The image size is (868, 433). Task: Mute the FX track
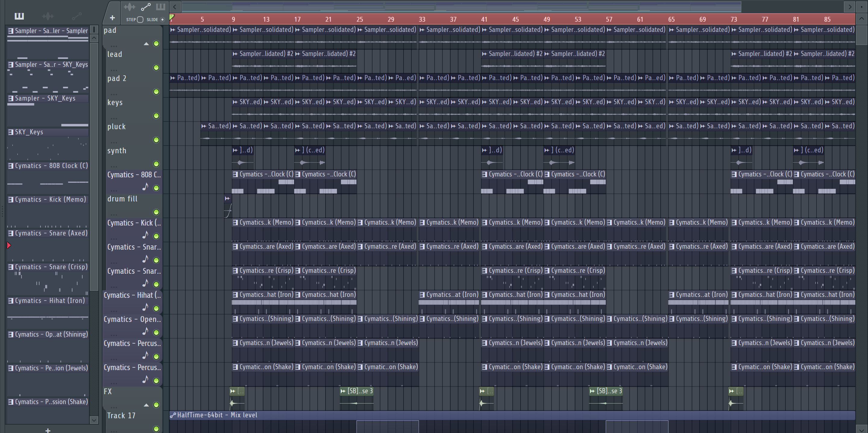click(156, 405)
